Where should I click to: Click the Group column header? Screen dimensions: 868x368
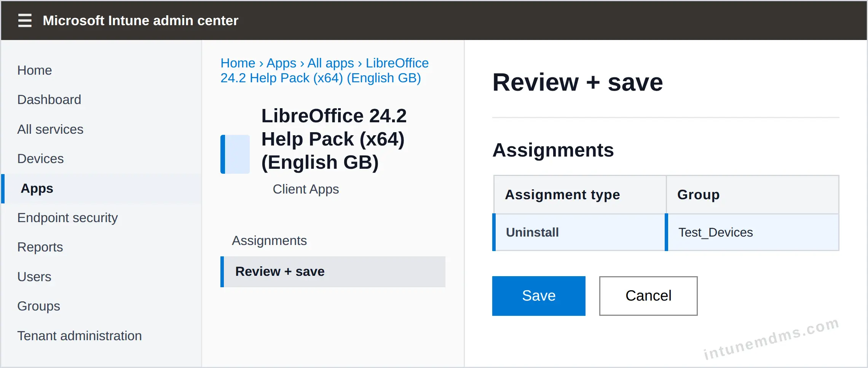(x=753, y=195)
